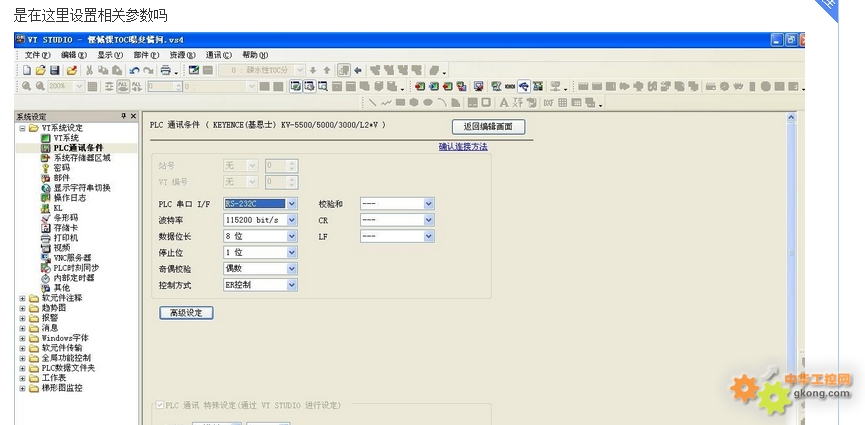Click the 确认连接方法 link

463,147
